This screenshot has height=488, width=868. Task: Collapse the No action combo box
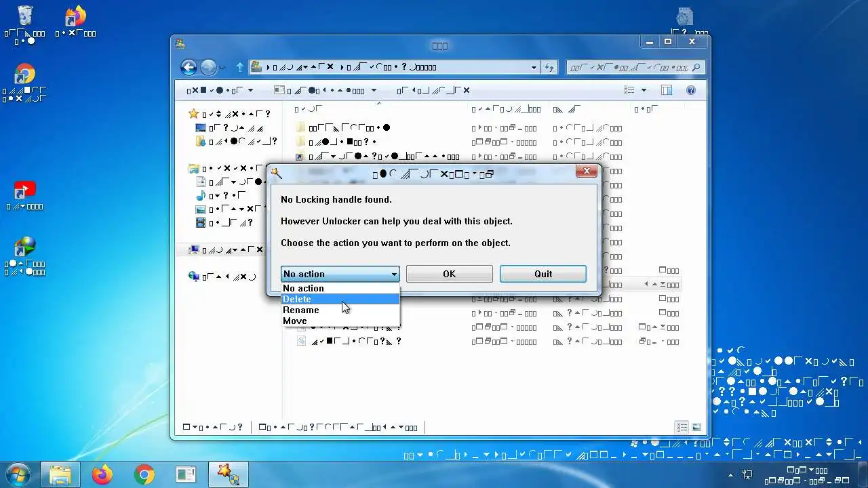pyautogui.click(x=394, y=274)
